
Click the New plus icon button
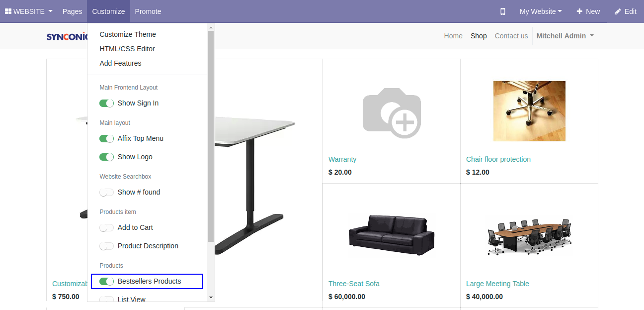coord(588,11)
